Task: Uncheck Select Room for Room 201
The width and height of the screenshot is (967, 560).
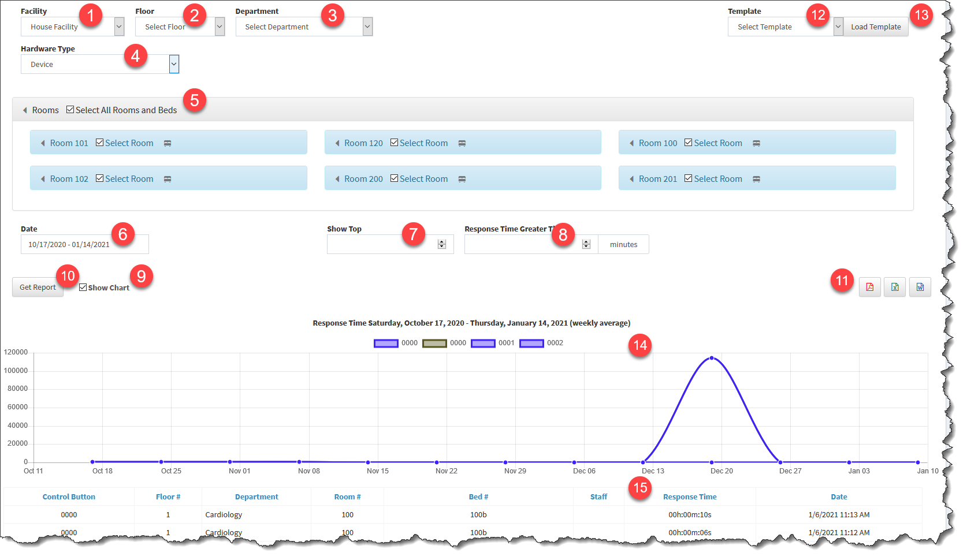Action: coord(689,178)
